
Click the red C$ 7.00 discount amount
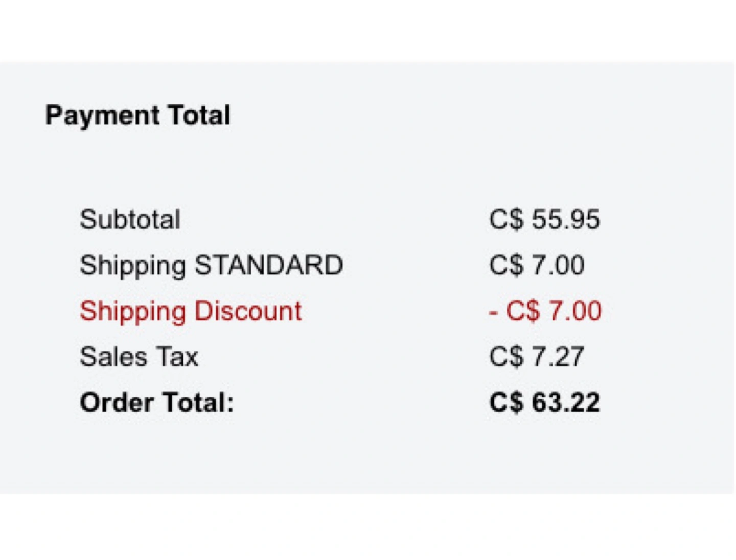point(554,311)
